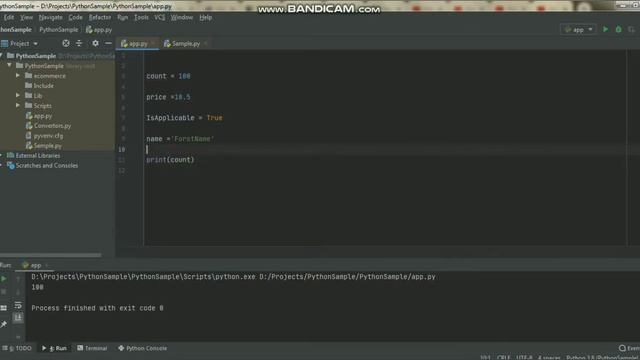640x360 pixels.
Task: Open the VCS menu
Action: 160,17
